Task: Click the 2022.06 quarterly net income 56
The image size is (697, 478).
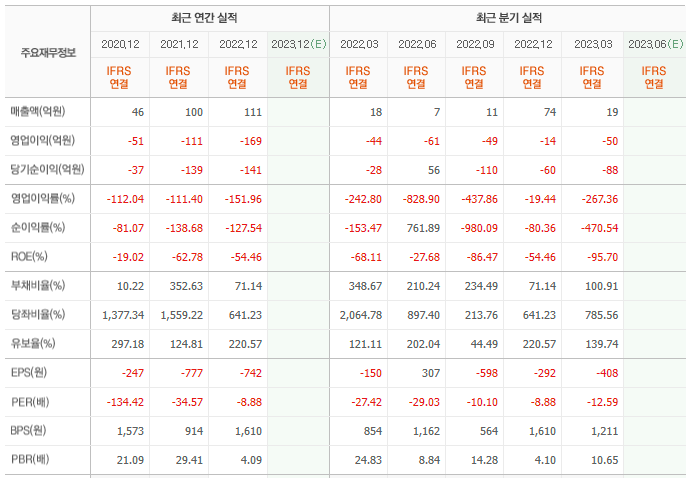Action: 434,170
